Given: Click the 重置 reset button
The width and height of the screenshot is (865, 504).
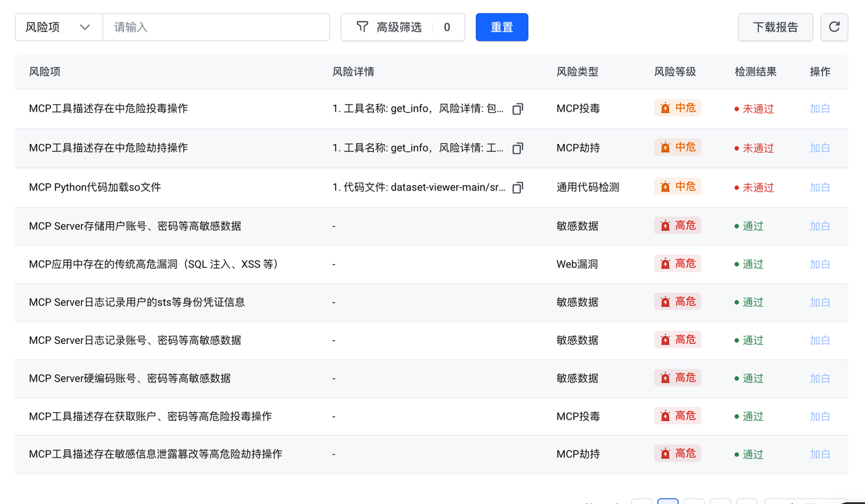Looking at the screenshot, I should tap(501, 27).
